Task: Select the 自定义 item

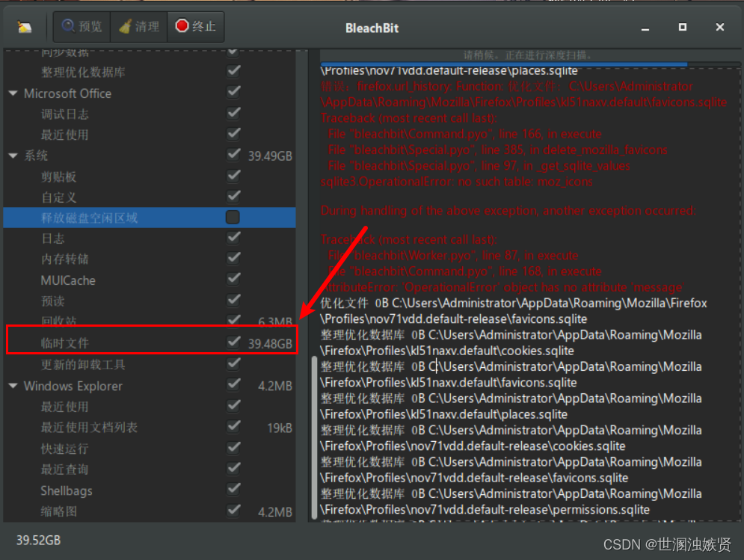Action: coord(58,197)
